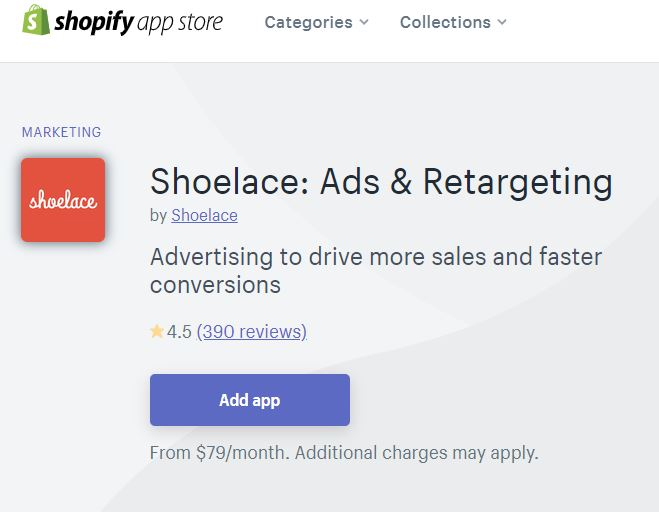Click the Categories chevron arrow

[364, 22]
